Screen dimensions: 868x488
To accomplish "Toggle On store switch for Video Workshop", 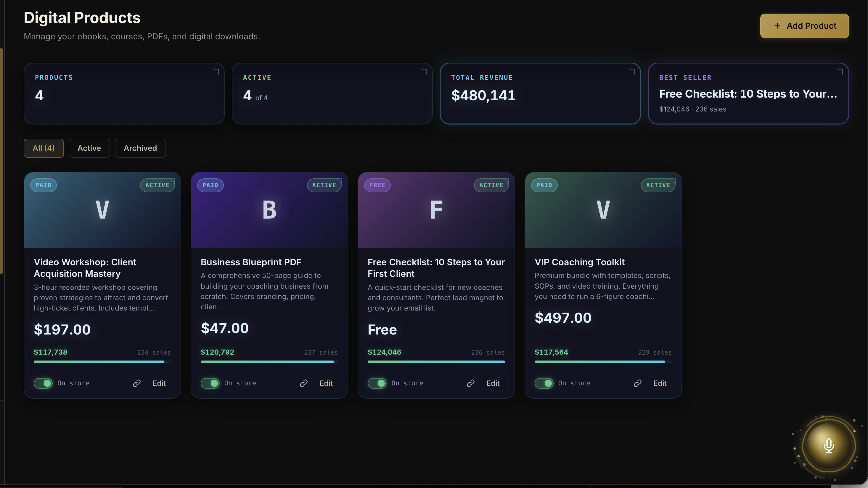I will pyautogui.click(x=43, y=383).
